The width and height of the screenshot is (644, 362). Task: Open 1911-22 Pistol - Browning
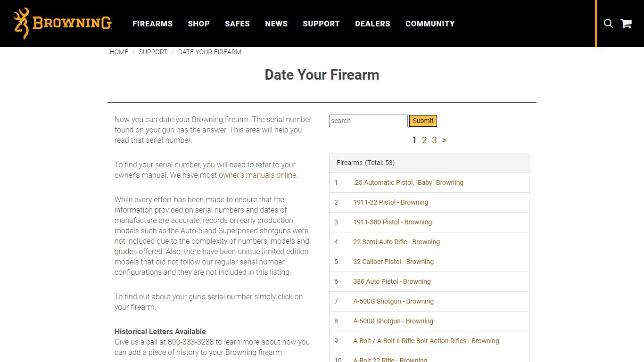tap(391, 202)
